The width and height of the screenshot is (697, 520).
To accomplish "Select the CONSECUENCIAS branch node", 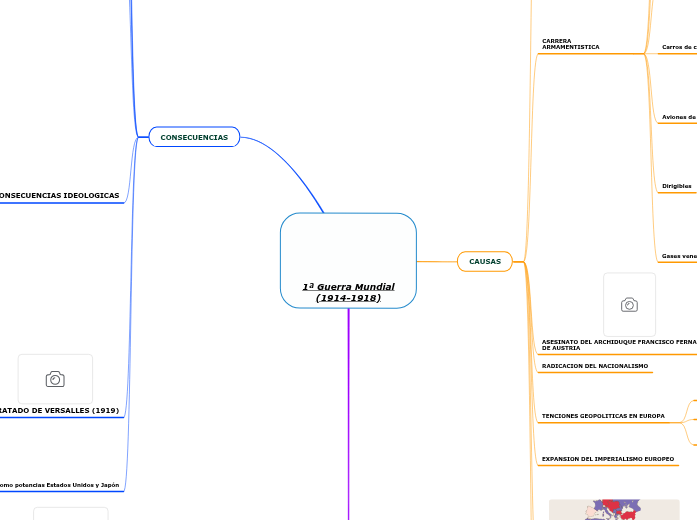I will (194, 137).
